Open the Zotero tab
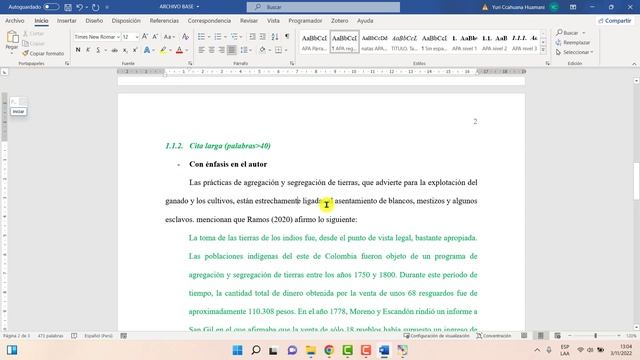This screenshot has width=640, height=360. (x=340, y=20)
